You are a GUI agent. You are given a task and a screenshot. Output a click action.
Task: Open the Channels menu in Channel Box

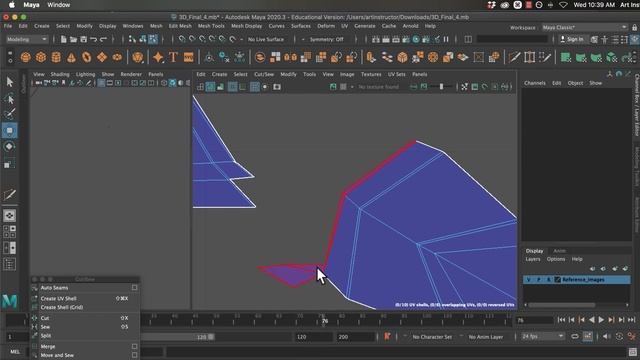click(x=535, y=83)
